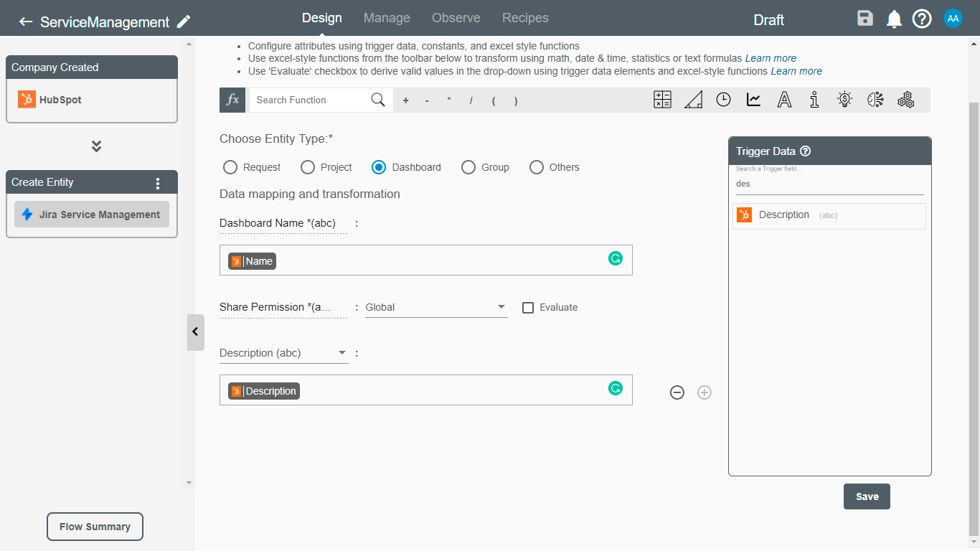Insert the divide operator

(471, 100)
